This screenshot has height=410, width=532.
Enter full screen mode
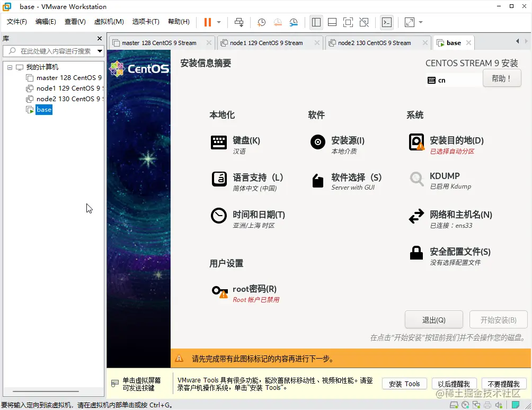tap(348, 22)
